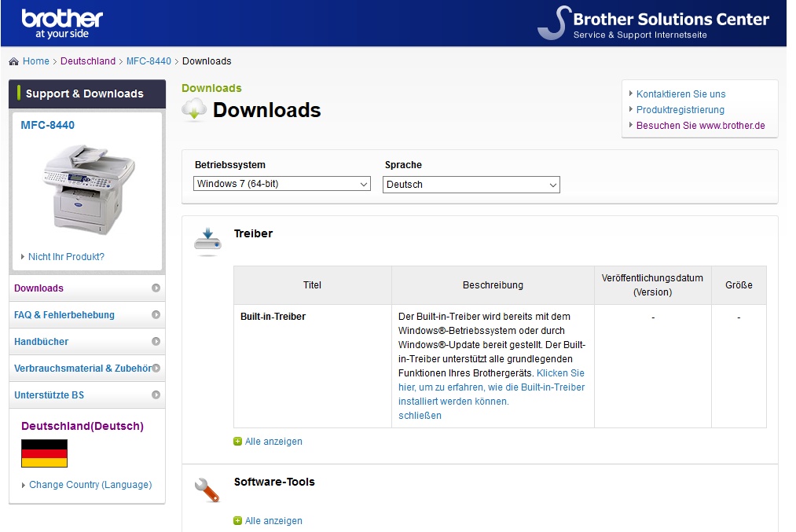The width and height of the screenshot is (796, 532).
Task: Click Downloads text at breadcrumb end
Action: point(207,61)
